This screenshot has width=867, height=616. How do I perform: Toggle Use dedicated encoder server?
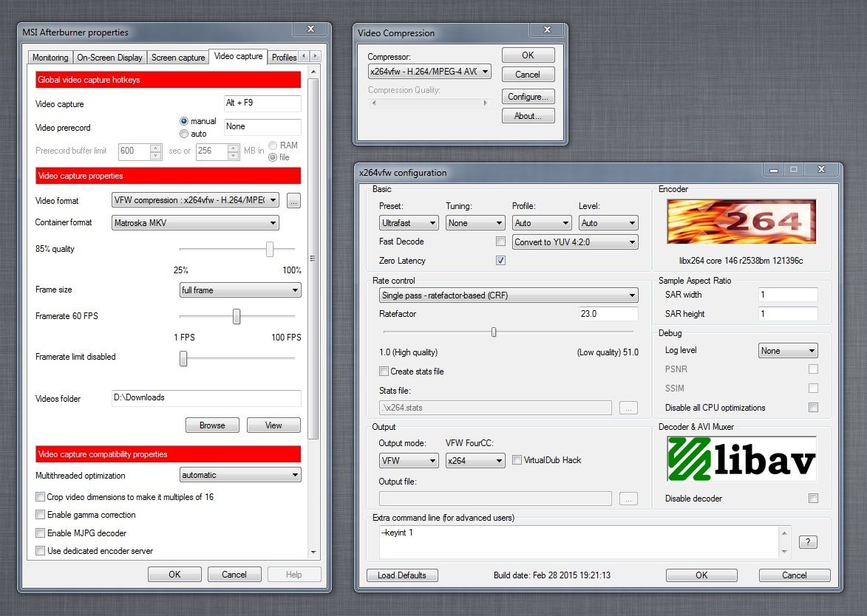tap(41, 550)
